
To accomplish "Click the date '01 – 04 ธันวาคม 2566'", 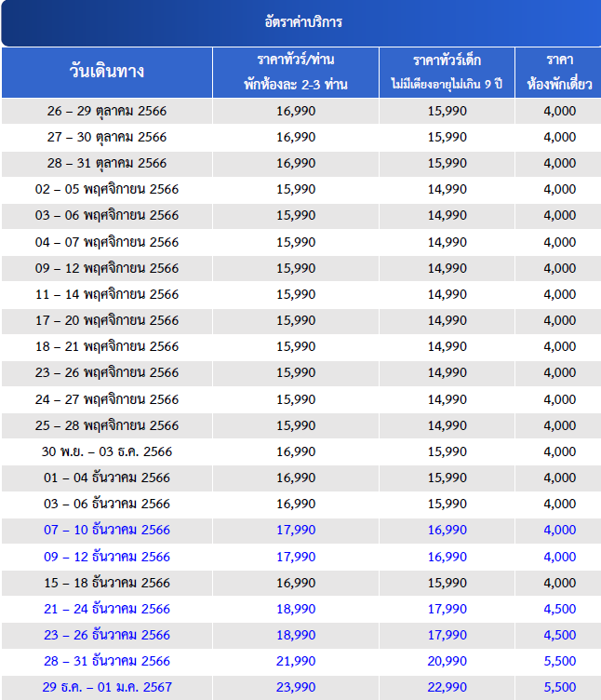I will 107,478.
